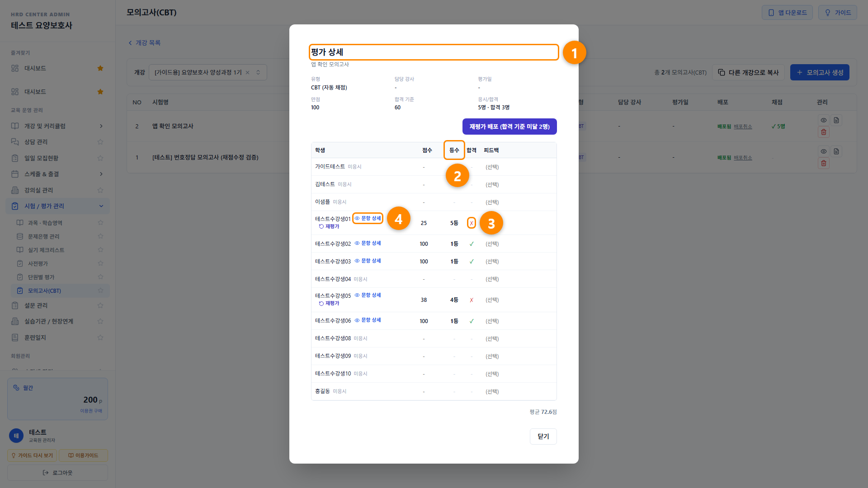Screen dimensions: 868x488
Task: Open document icon for 앱 확인 모의고사 row
Action: tap(836, 120)
